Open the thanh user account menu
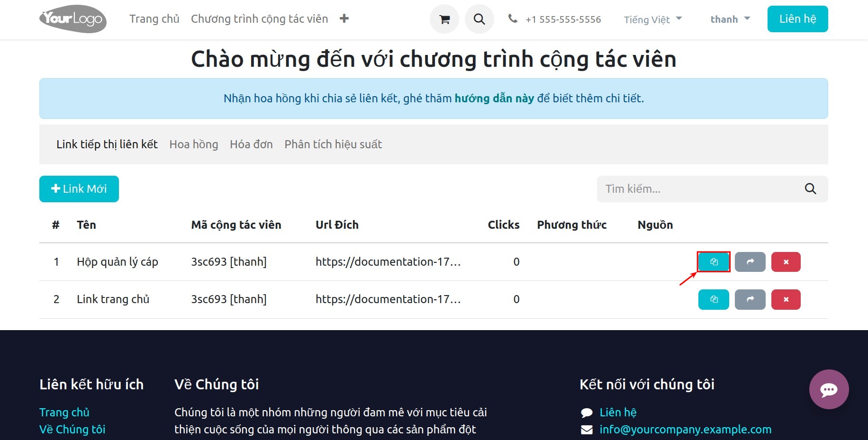Viewport: 868px width, 440px height. (x=729, y=19)
